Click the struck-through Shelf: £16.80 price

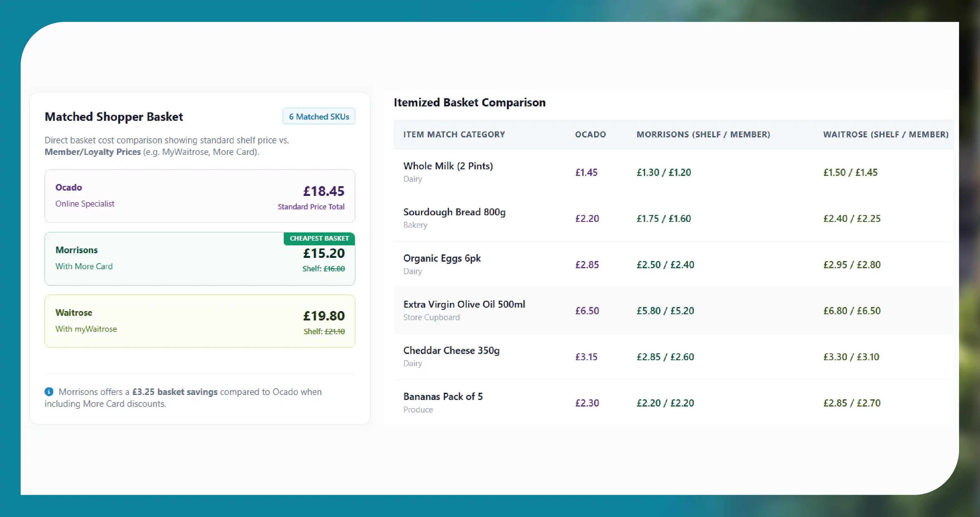(x=324, y=269)
